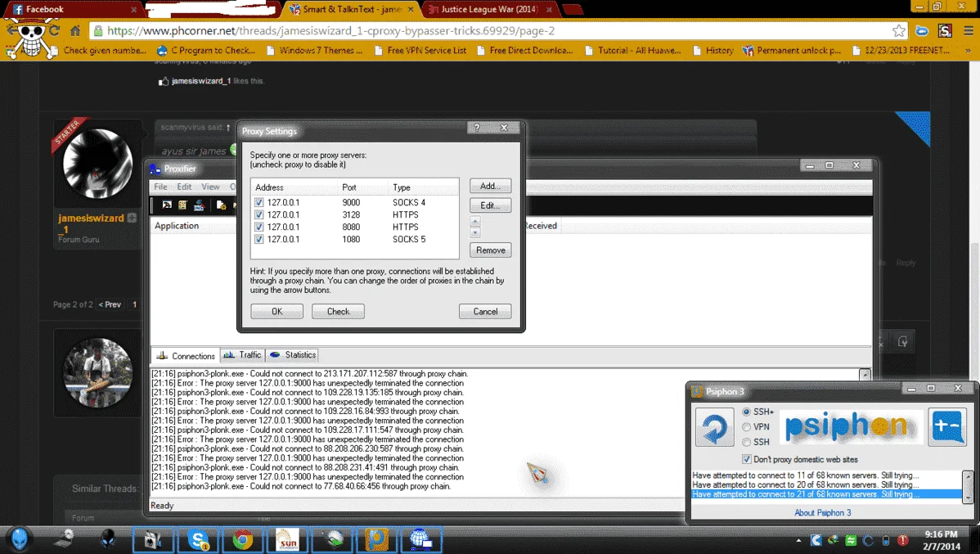Click Proxifier log scrollbar up arrow
Image resolution: width=980 pixels, height=554 pixels.
[865, 374]
